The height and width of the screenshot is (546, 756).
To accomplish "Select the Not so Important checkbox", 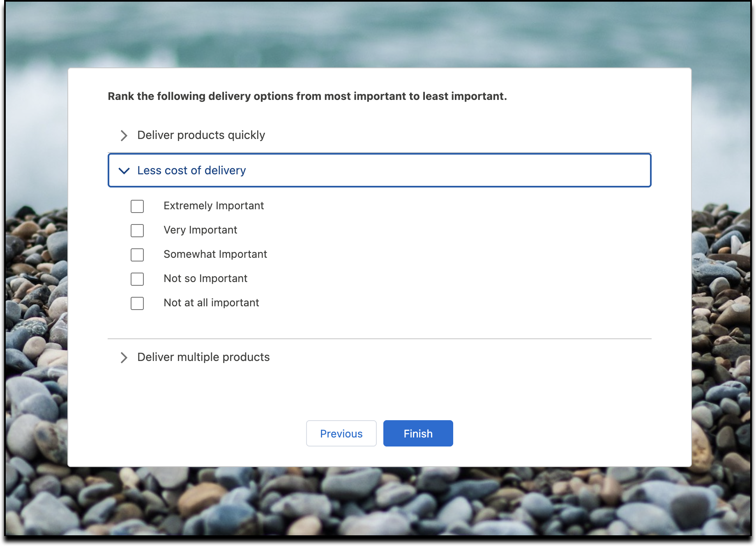I will [137, 279].
